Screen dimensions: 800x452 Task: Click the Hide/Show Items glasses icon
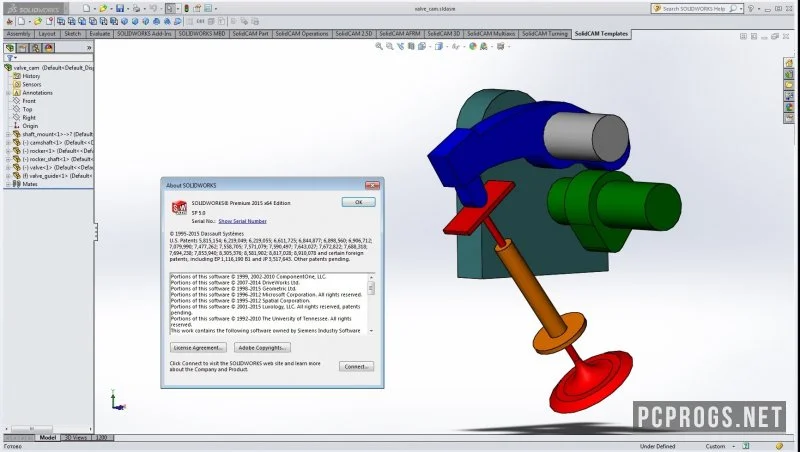pos(456,46)
